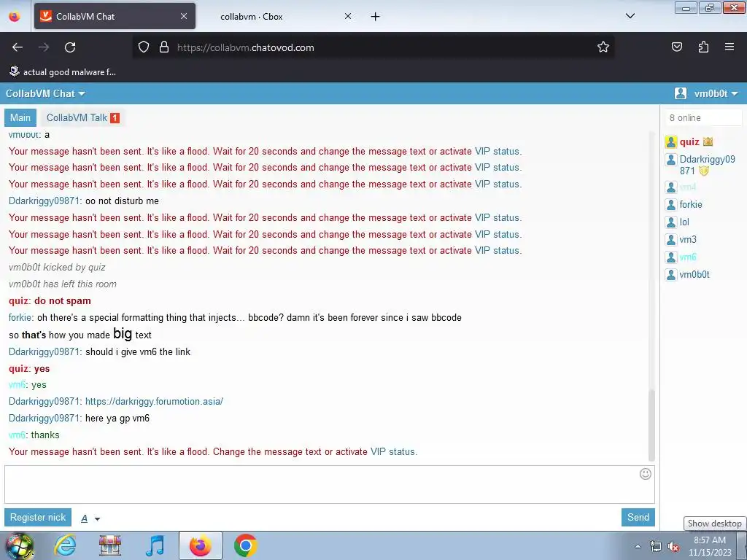The width and height of the screenshot is (747, 560).
Task: Open the iTunes music note taskbar icon
Action: click(155, 545)
